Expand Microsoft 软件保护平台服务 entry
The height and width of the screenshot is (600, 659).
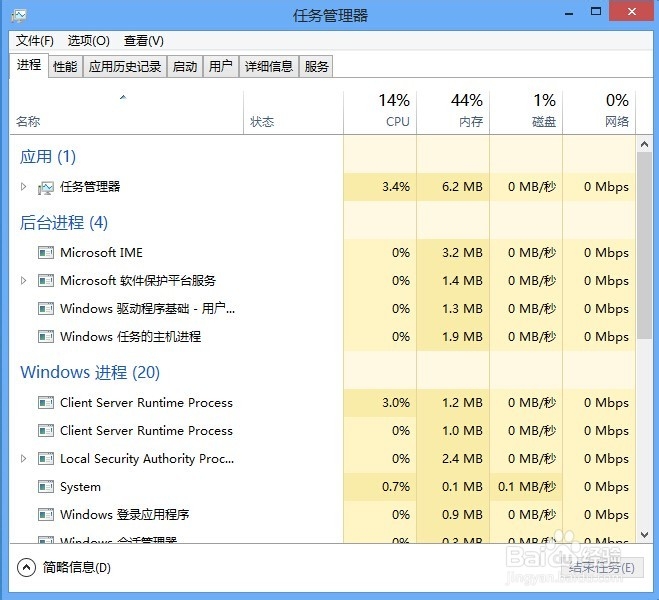[24, 281]
